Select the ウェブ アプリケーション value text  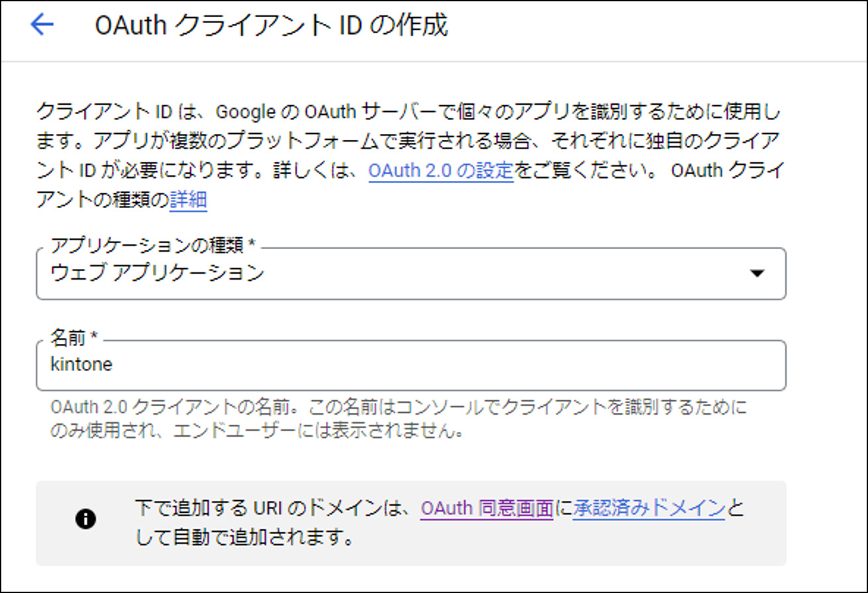point(158,273)
